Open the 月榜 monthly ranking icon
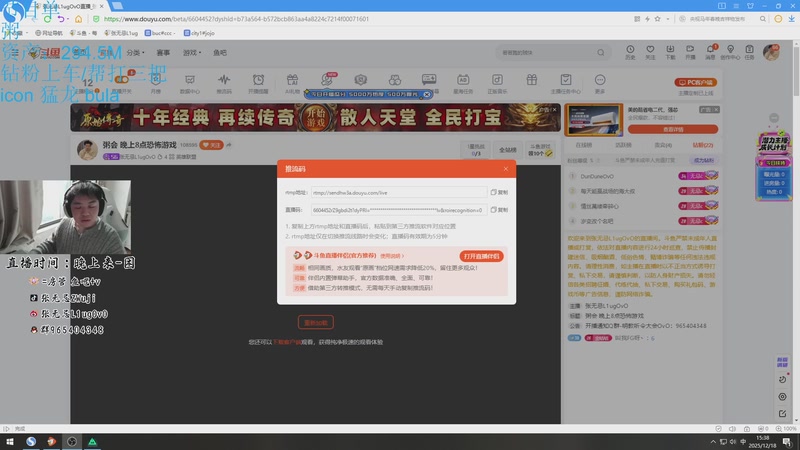This screenshot has width=800, height=450. pos(156,83)
